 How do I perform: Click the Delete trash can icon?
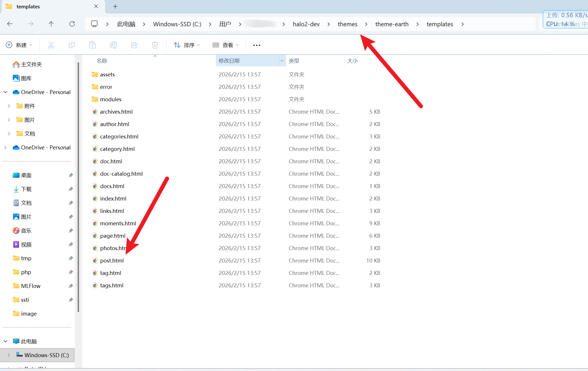pyautogui.click(x=155, y=45)
